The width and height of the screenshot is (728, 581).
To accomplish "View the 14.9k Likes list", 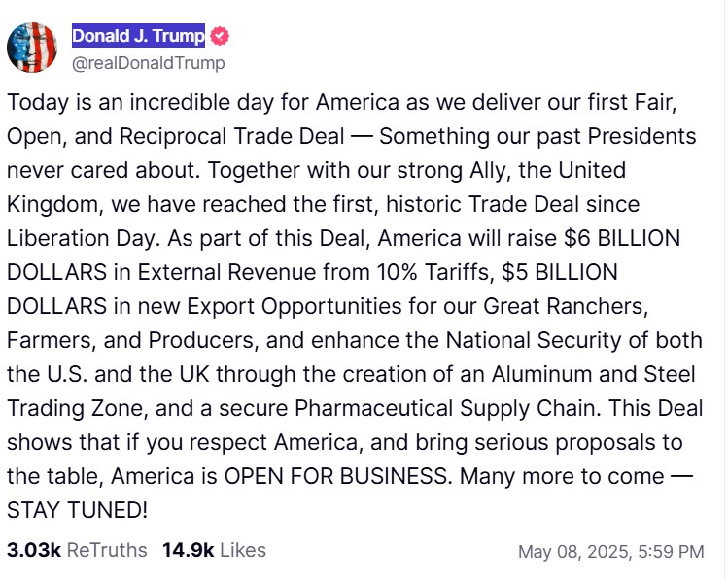I will pos(214,550).
